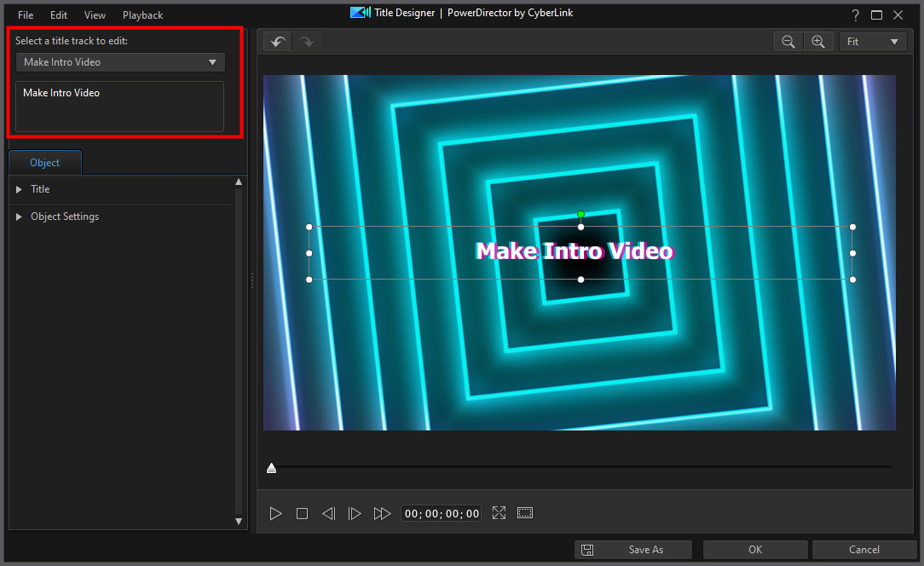This screenshot has height=566, width=924.
Task: Stop the title preview playback
Action: [x=302, y=512]
